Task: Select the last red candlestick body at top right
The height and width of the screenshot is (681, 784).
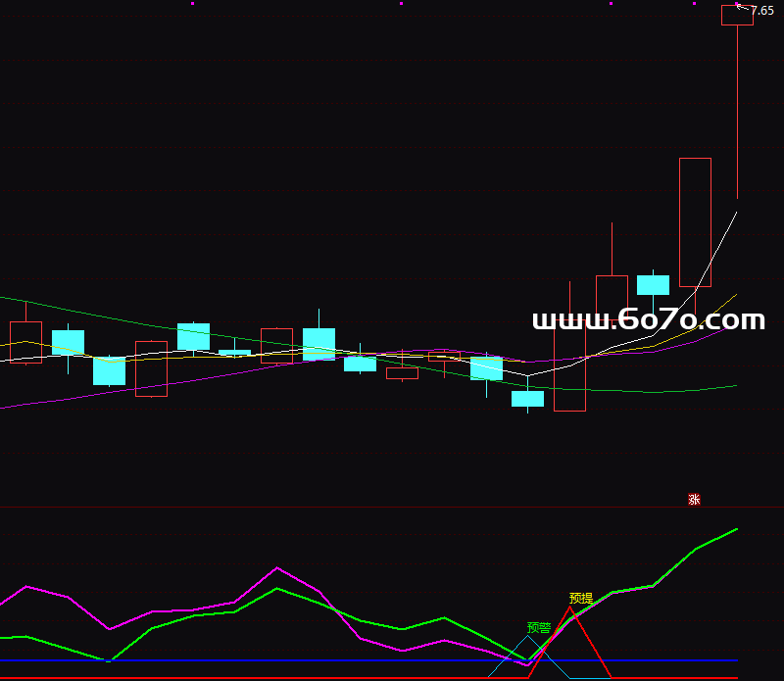Action: [737, 15]
